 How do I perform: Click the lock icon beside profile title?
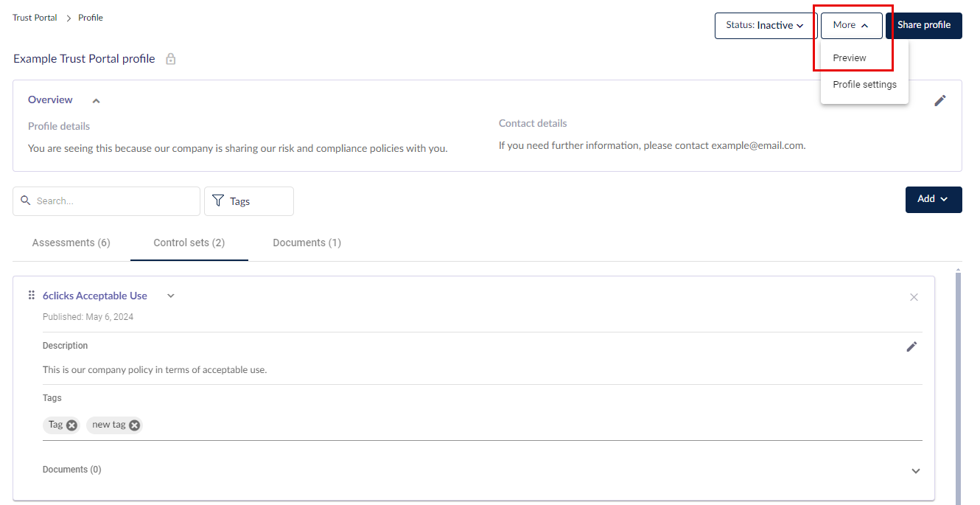point(171,59)
